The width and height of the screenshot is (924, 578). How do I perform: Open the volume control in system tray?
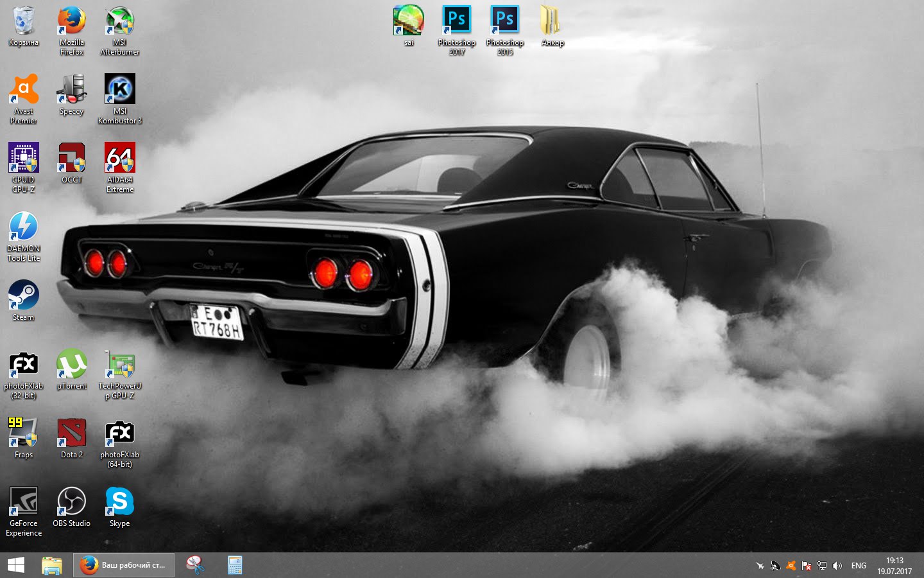[837, 566]
